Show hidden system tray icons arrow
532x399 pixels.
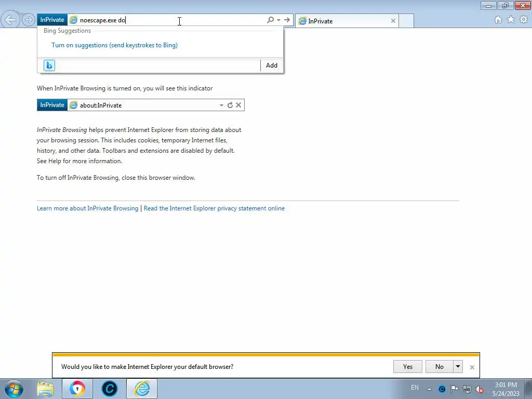429,389
